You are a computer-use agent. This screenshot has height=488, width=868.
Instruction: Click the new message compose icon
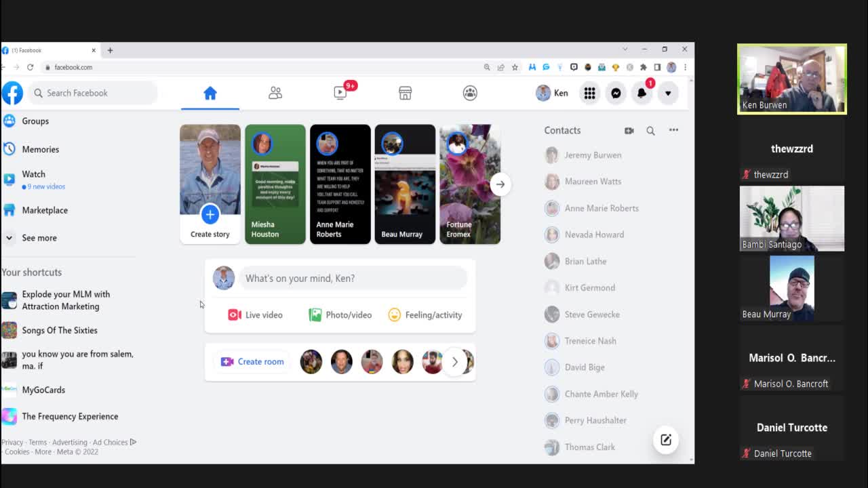(666, 440)
